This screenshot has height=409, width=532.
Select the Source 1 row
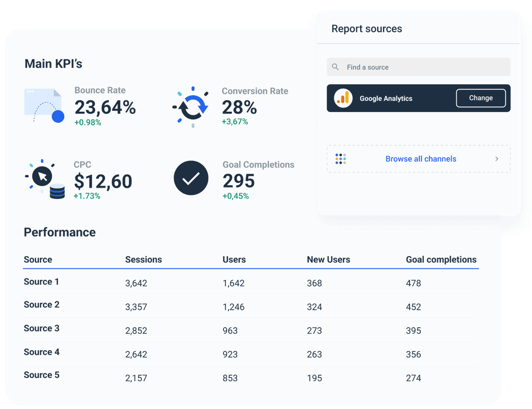click(x=41, y=282)
